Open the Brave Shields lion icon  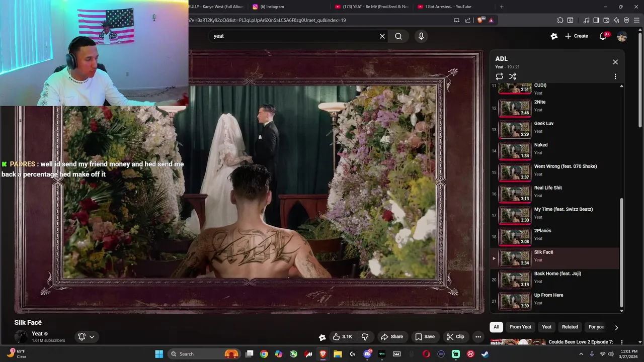(x=480, y=20)
